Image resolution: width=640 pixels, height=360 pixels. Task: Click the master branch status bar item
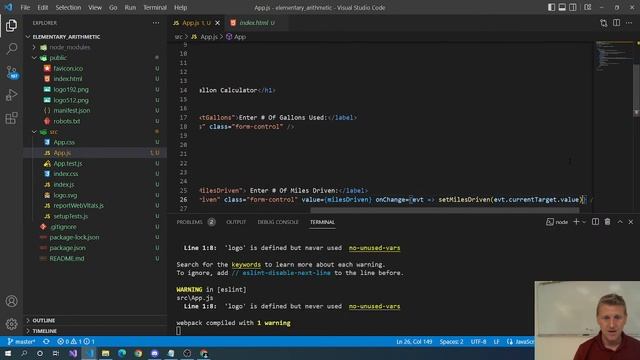(21, 341)
